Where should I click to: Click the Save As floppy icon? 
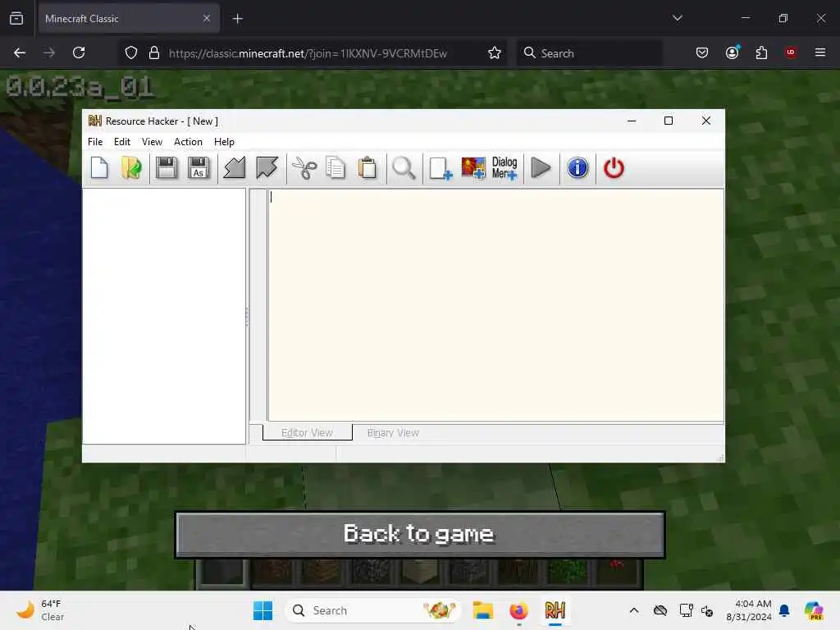pos(199,168)
